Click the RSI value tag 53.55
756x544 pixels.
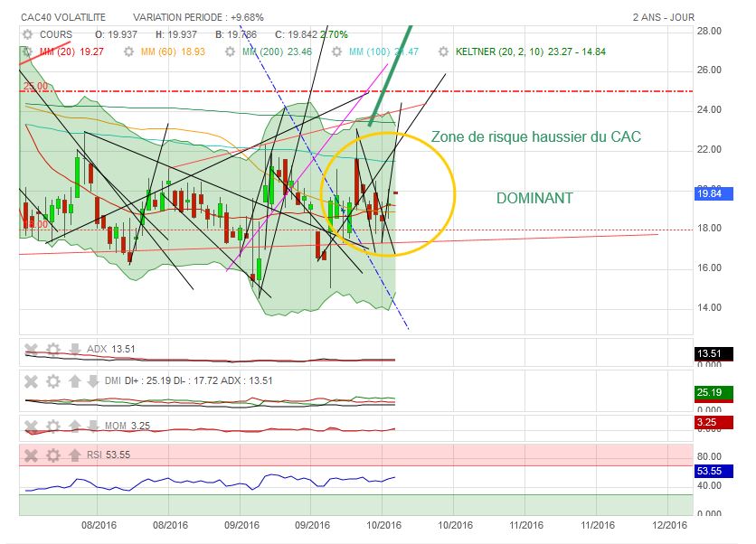(x=713, y=471)
